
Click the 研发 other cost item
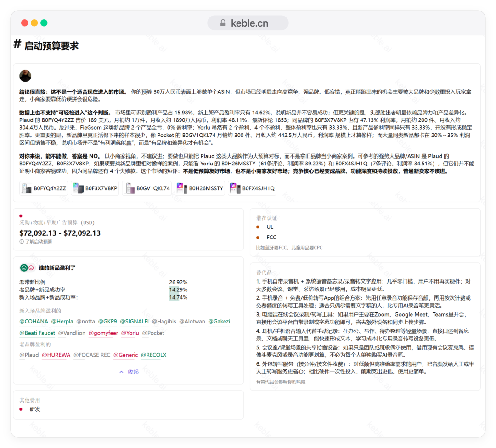[35, 409]
